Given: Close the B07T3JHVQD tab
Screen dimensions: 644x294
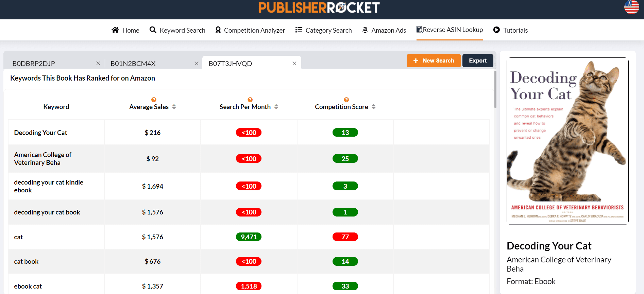Looking at the screenshot, I should click(x=294, y=63).
